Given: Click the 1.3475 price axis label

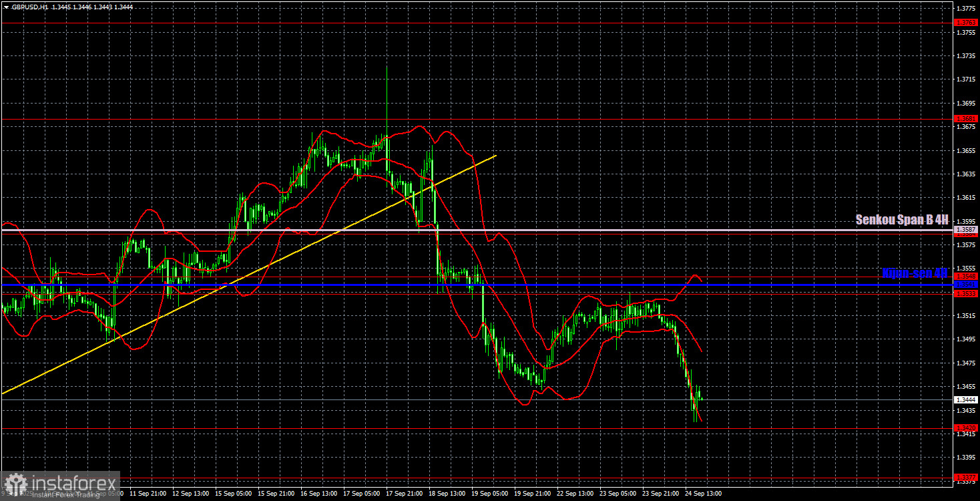Looking at the screenshot, I should click(967, 363).
